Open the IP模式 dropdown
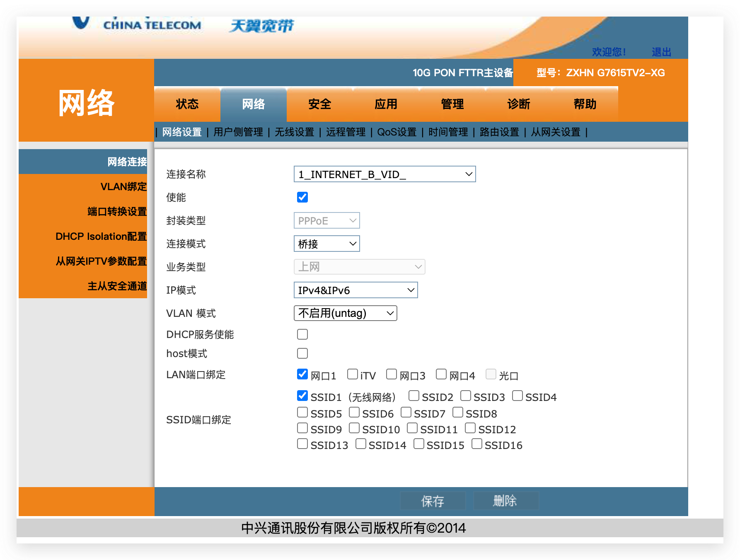Image resolution: width=740 pixels, height=560 pixels. [x=355, y=290]
